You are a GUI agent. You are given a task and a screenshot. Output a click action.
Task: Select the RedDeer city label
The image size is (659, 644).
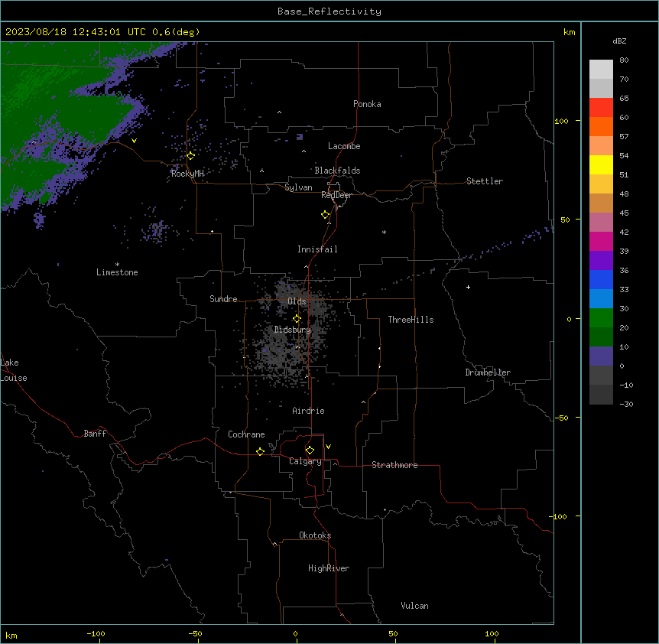(336, 195)
